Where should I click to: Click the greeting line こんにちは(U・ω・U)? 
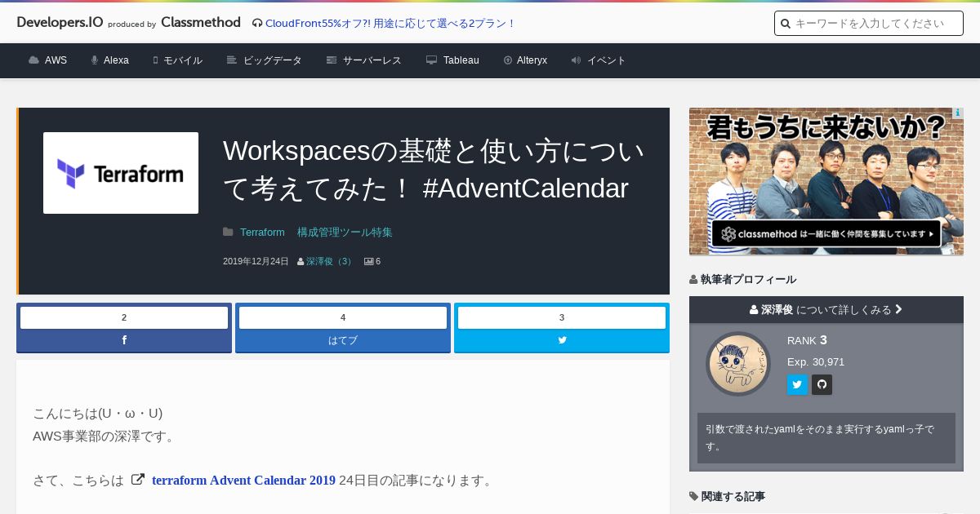coord(98,413)
